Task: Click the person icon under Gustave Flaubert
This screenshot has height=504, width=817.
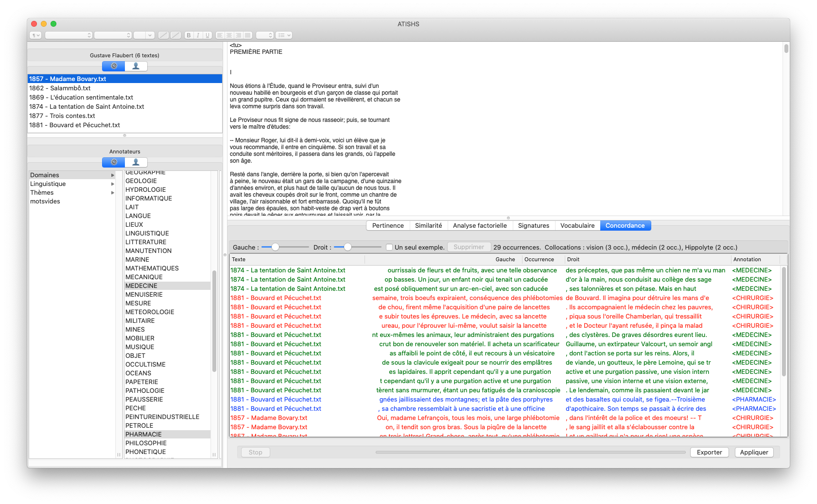Action: pyautogui.click(x=136, y=66)
